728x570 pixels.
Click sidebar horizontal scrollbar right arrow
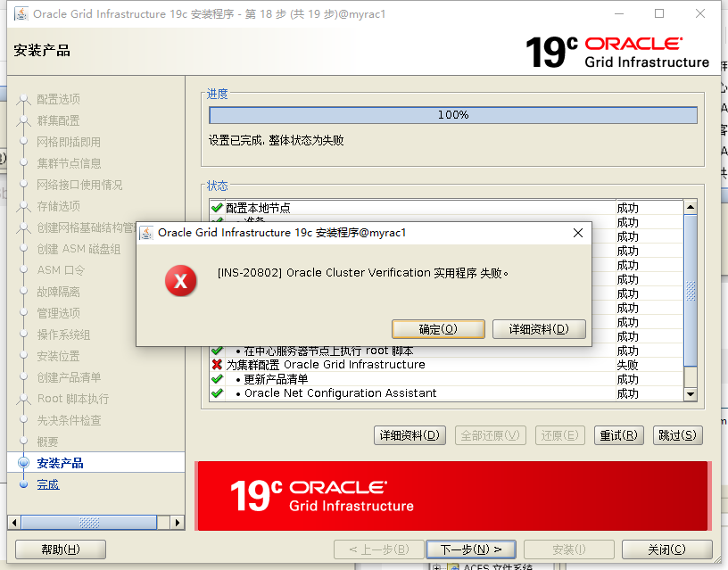(177, 523)
